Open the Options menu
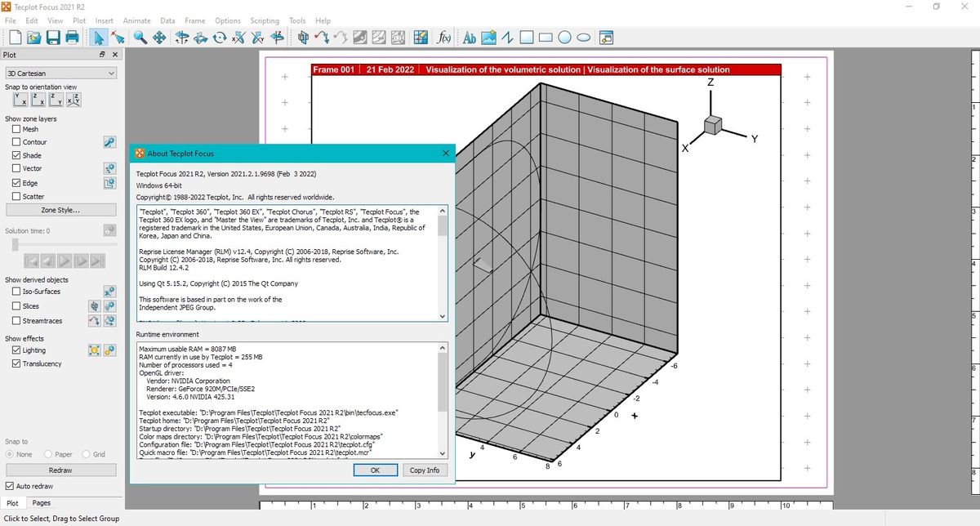Viewport: 980px width, 526px height. click(x=228, y=20)
